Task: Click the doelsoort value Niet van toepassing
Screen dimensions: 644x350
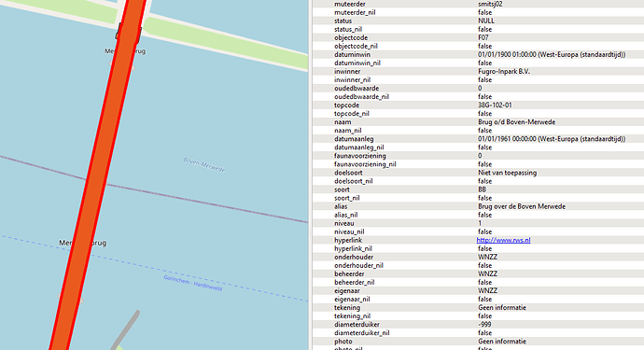Action: tap(507, 173)
